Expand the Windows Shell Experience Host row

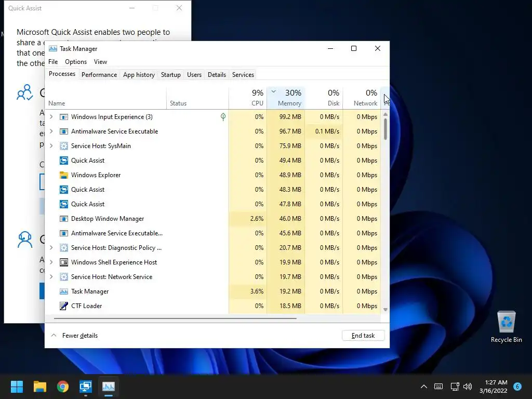[51, 262]
